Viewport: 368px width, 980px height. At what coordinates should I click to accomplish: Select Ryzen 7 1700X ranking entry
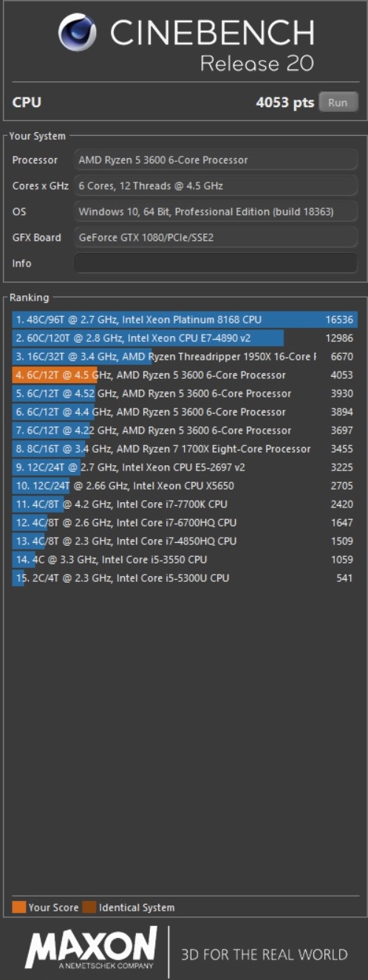[185, 449]
